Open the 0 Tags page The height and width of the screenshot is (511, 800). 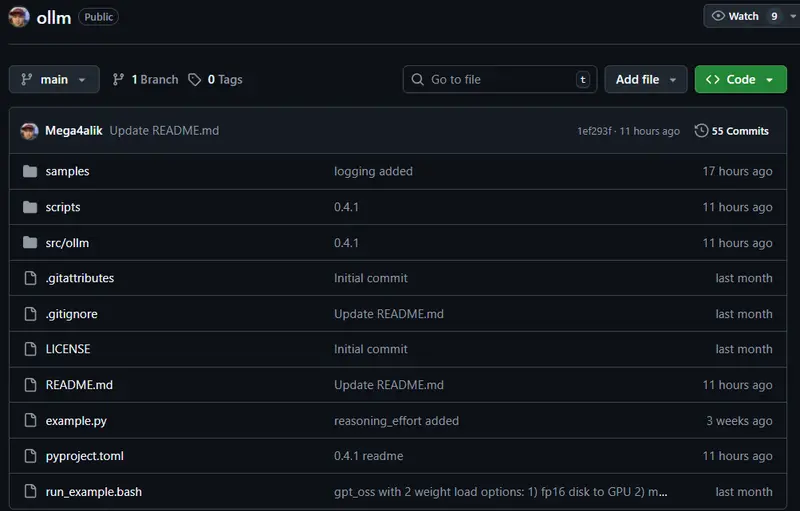tap(216, 80)
